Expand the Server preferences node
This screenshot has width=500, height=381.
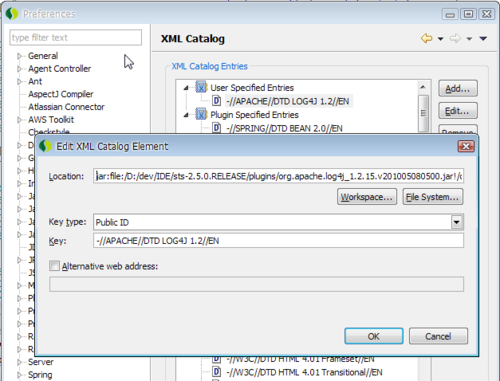pos(19,362)
